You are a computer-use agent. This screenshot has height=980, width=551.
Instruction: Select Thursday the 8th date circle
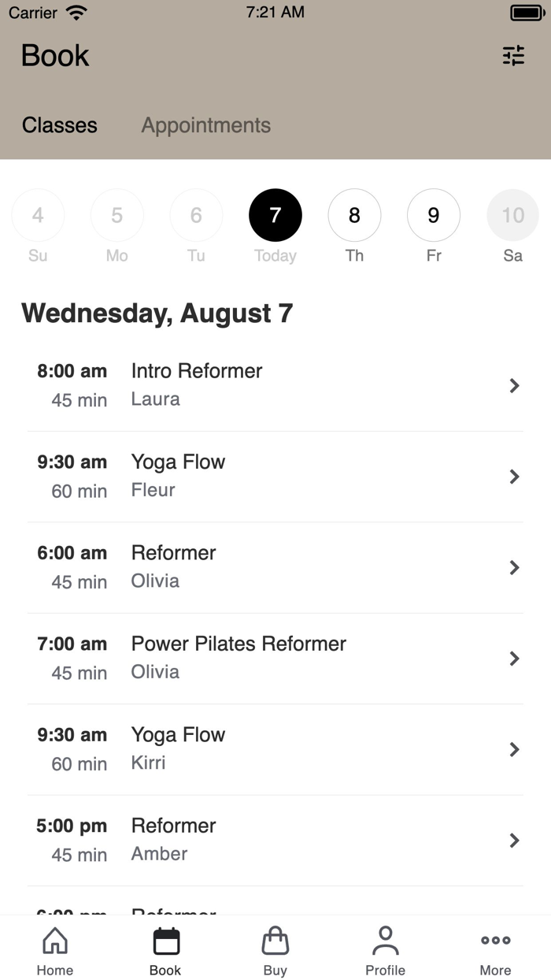click(x=354, y=214)
